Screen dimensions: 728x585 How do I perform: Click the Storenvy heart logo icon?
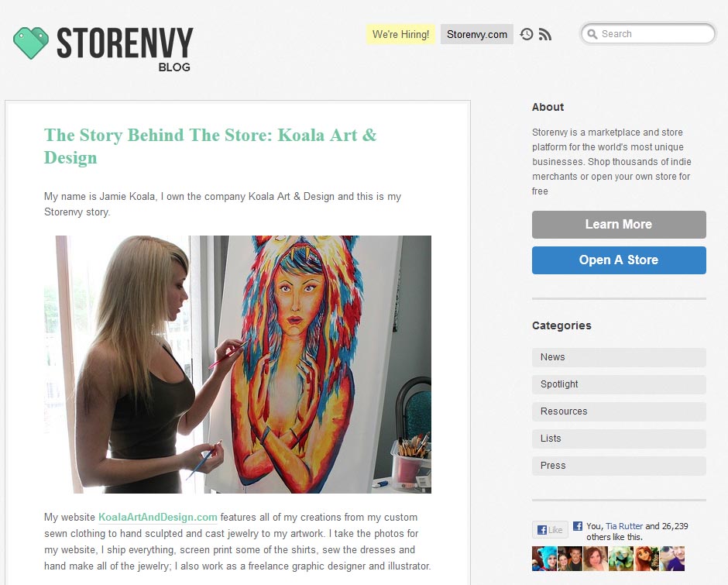coord(31,43)
